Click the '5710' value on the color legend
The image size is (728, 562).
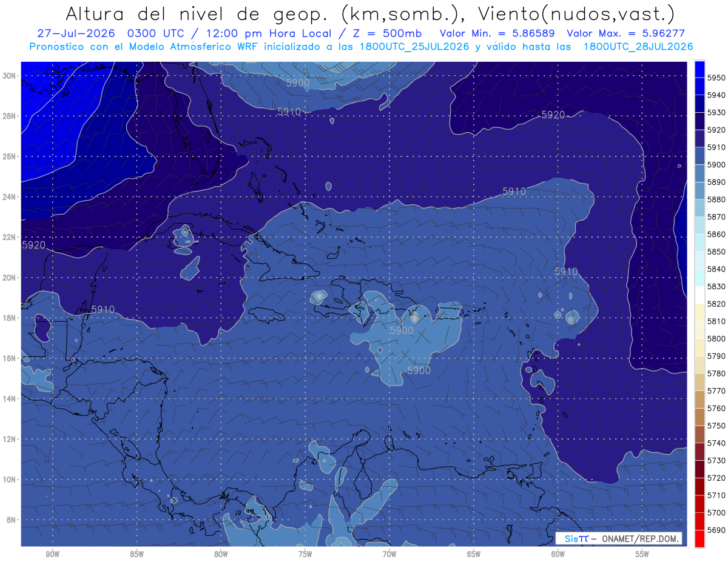click(716, 495)
